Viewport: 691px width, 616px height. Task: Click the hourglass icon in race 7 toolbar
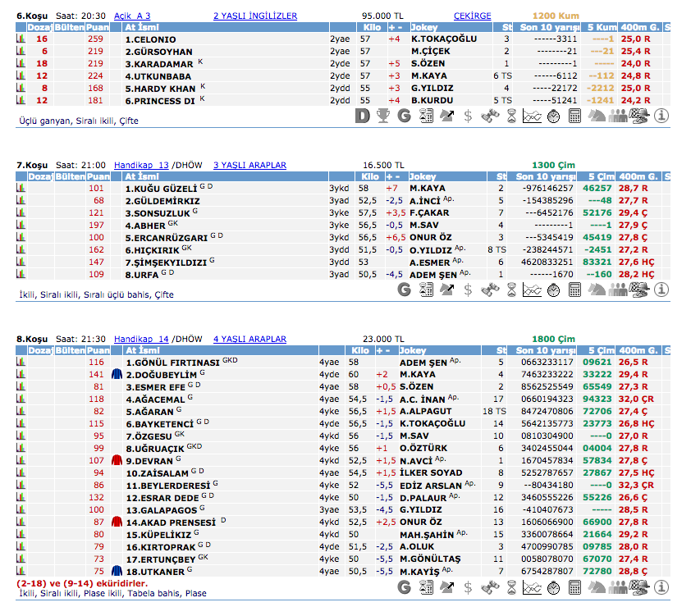(510, 290)
